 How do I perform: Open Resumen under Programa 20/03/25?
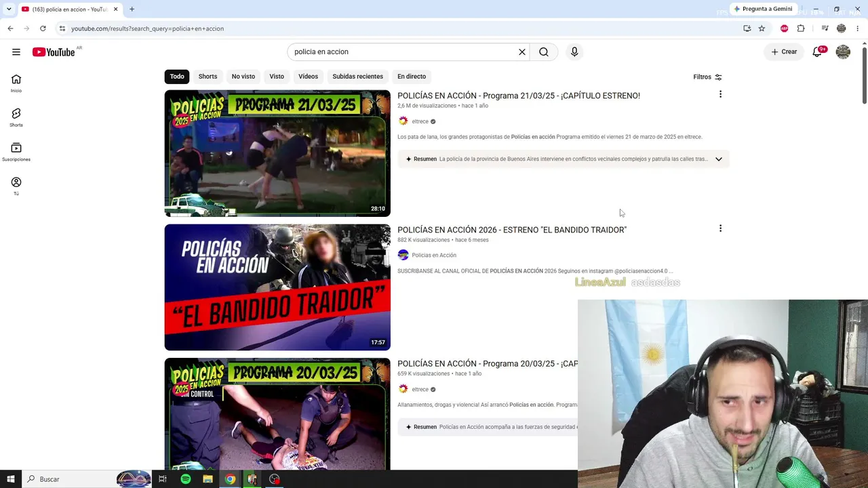tap(487, 427)
